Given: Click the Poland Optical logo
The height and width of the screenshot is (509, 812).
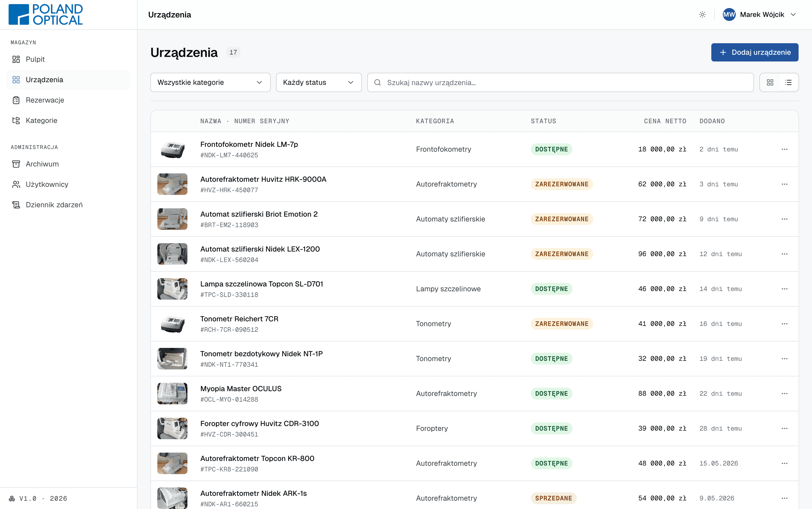Looking at the screenshot, I should pyautogui.click(x=45, y=14).
